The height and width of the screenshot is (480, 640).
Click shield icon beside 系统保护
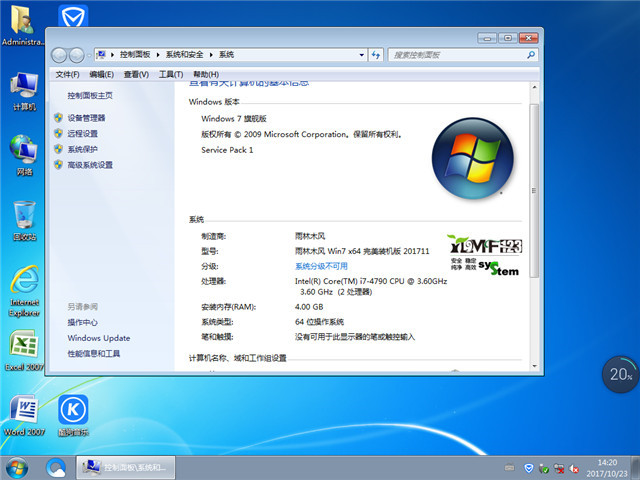click(x=58, y=149)
